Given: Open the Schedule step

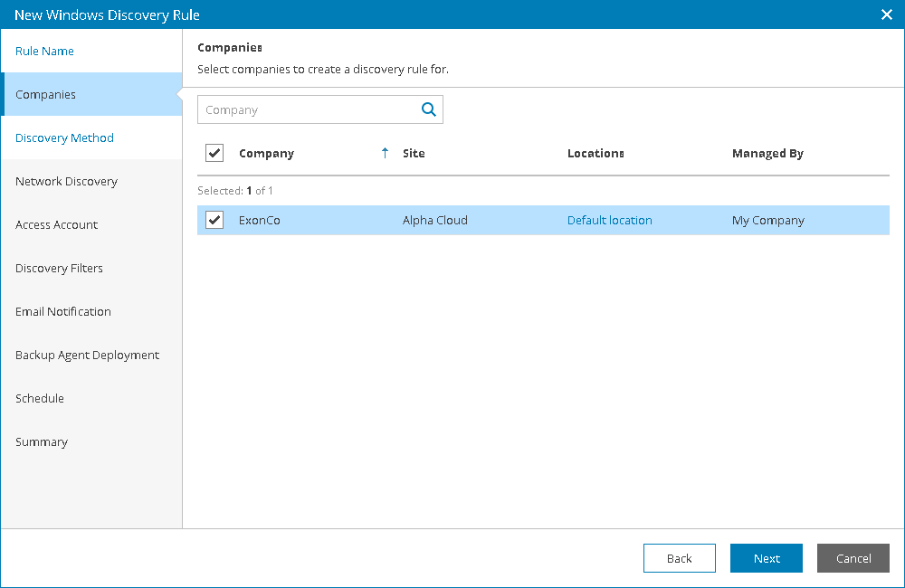Looking at the screenshot, I should pyautogui.click(x=40, y=399).
